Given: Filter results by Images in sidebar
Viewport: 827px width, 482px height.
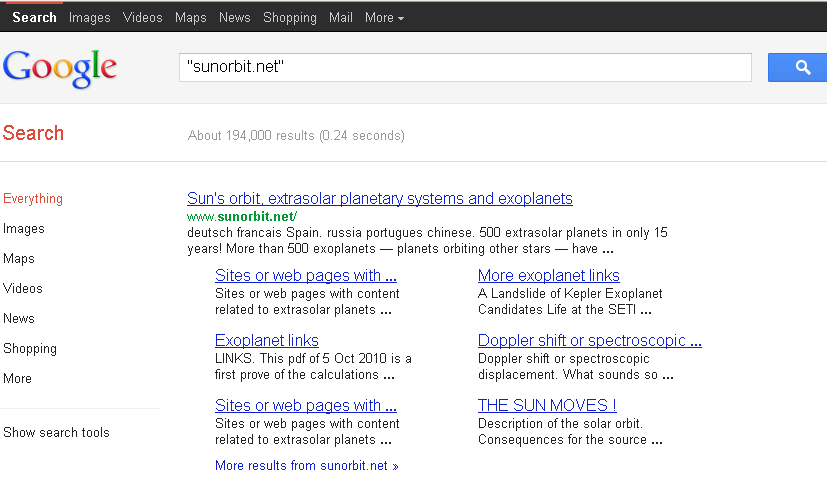Looking at the screenshot, I should (x=24, y=229).
